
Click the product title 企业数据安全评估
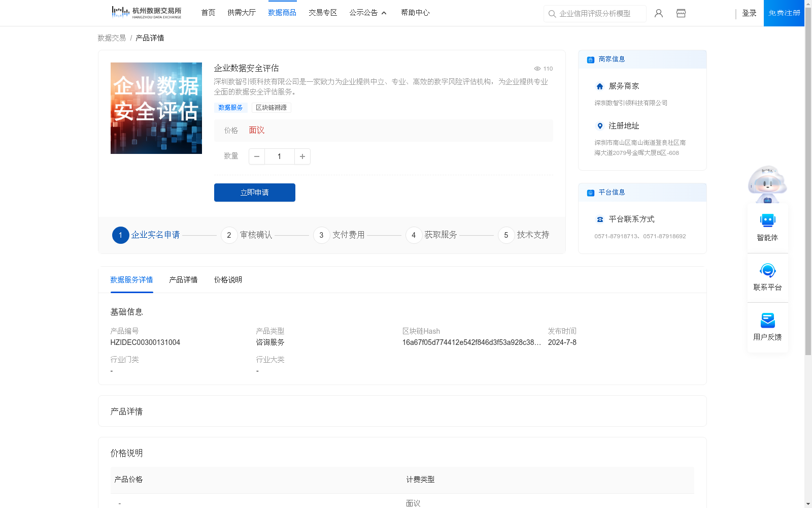(x=246, y=68)
